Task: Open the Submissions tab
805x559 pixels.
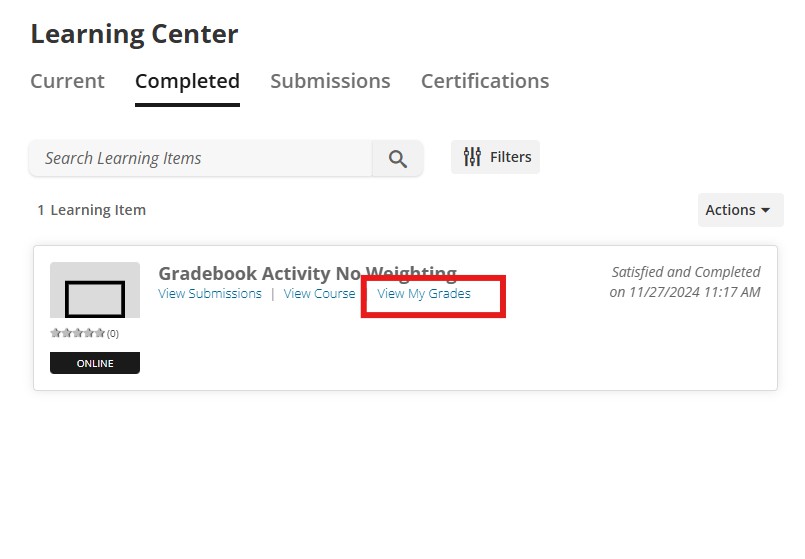Action: pyautogui.click(x=330, y=81)
